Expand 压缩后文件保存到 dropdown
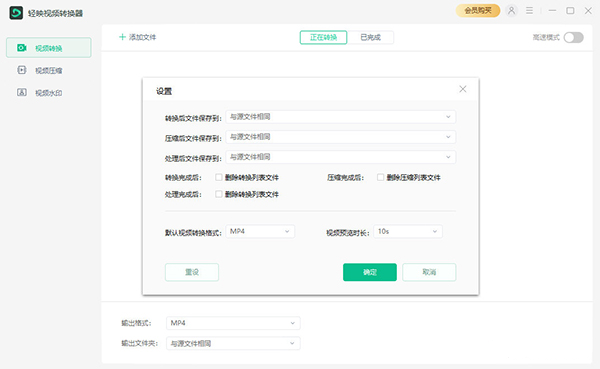 pyautogui.click(x=341, y=137)
